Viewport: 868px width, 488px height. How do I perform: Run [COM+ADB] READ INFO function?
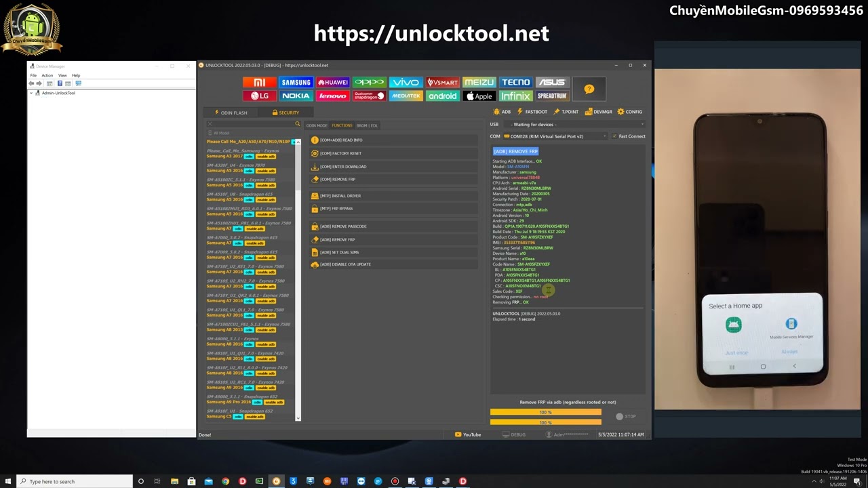394,140
